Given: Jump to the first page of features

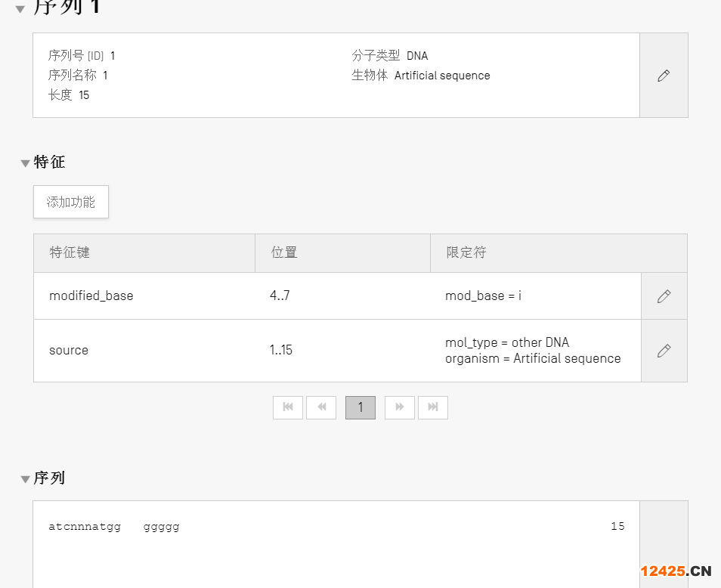Looking at the screenshot, I should (288, 407).
